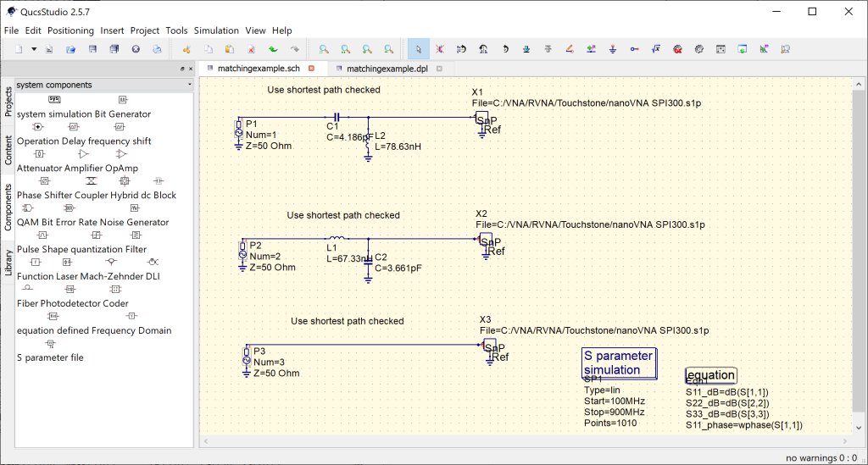
Task: Open the system components category dropdown
Action: [x=104, y=86]
